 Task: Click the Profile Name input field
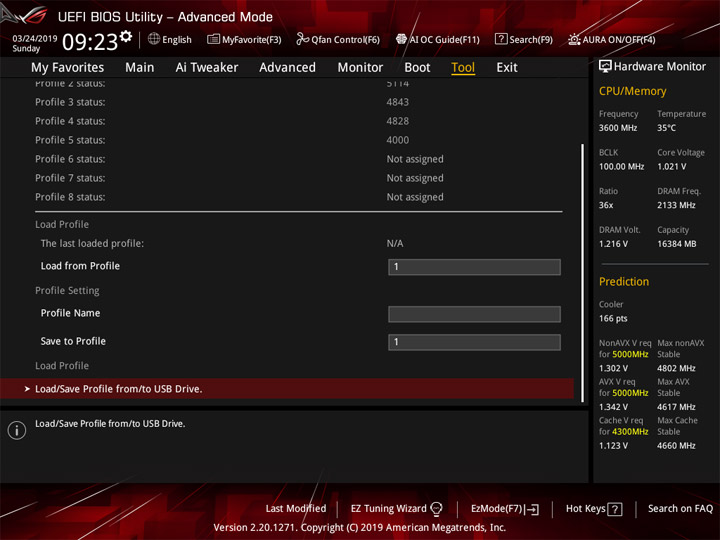coord(474,314)
